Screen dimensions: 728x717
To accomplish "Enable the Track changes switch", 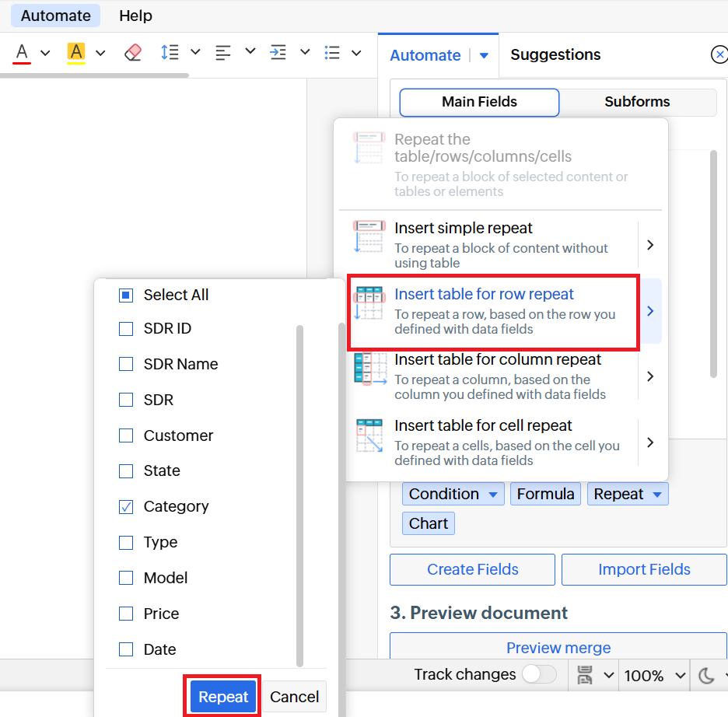I will point(538,674).
